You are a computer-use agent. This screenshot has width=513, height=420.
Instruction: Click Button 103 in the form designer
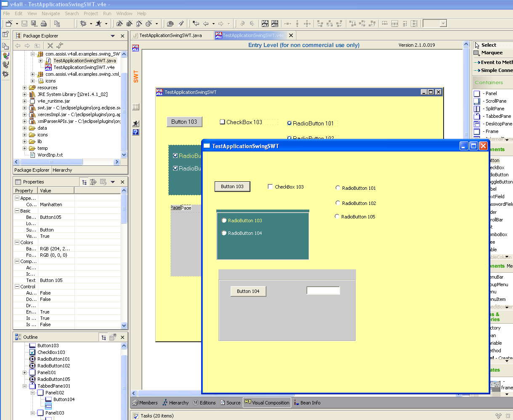coord(232,186)
